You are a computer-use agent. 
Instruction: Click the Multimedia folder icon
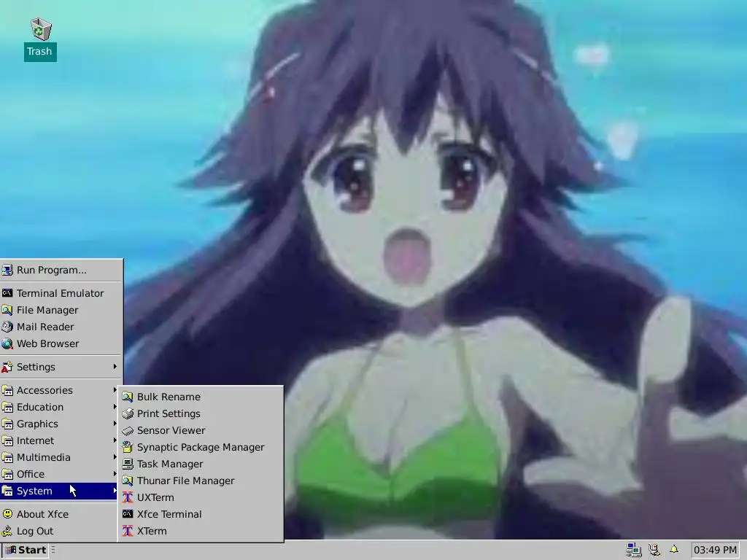[7, 457]
